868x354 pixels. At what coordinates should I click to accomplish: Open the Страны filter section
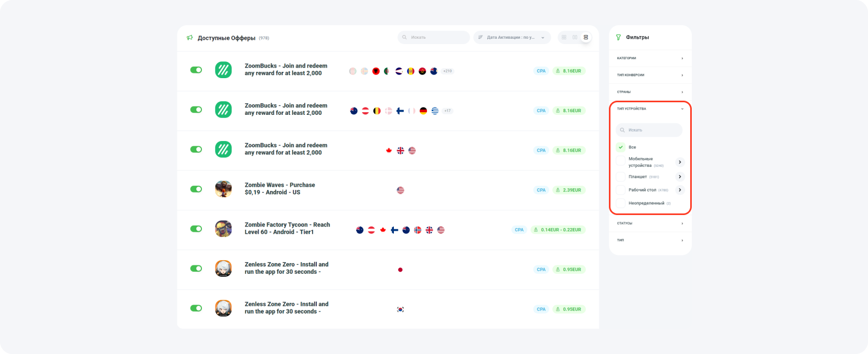[x=650, y=92]
